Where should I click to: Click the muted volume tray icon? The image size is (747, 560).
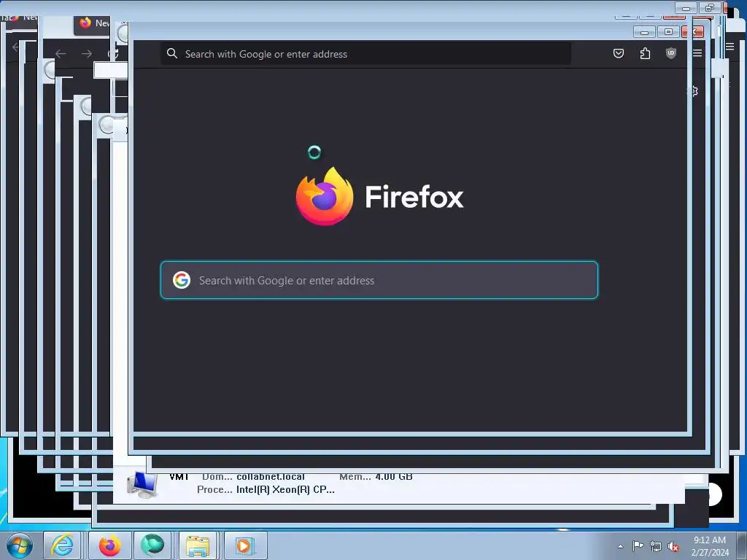coord(673,546)
